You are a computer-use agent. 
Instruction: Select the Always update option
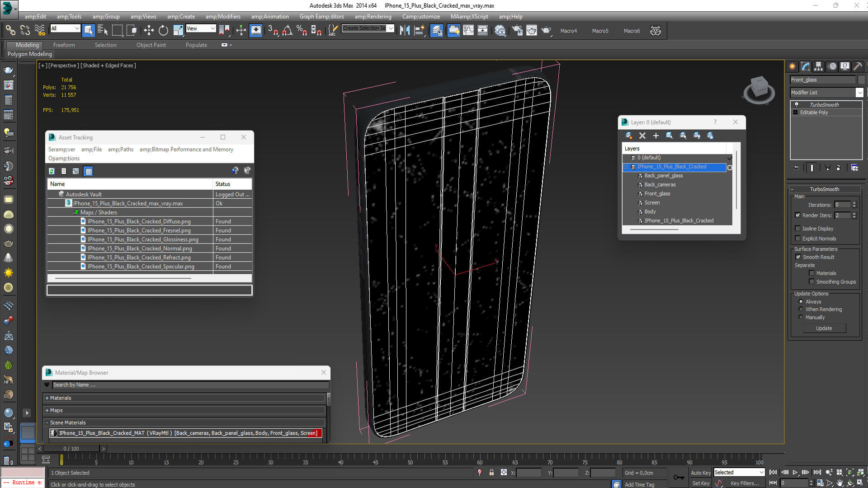click(x=801, y=301)
